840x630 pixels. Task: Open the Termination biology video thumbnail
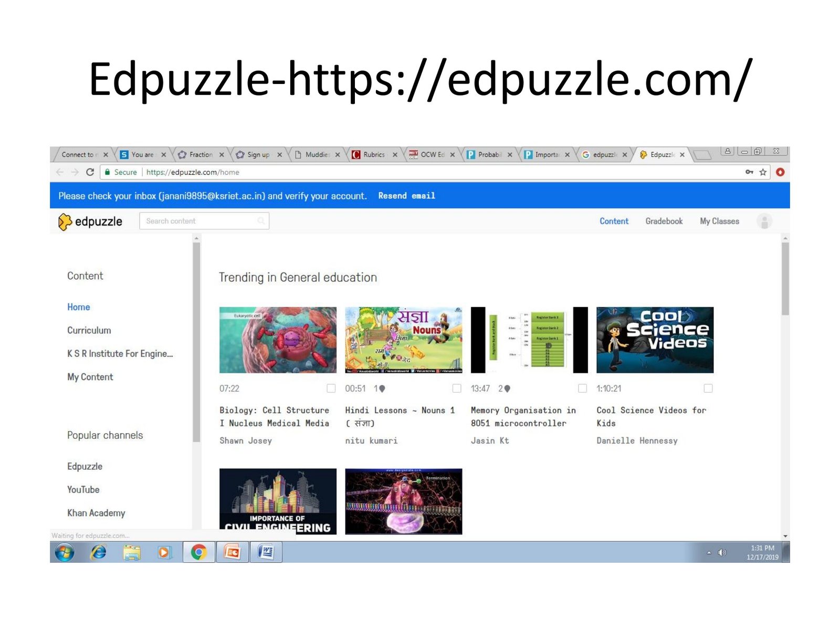click(403, 501)
